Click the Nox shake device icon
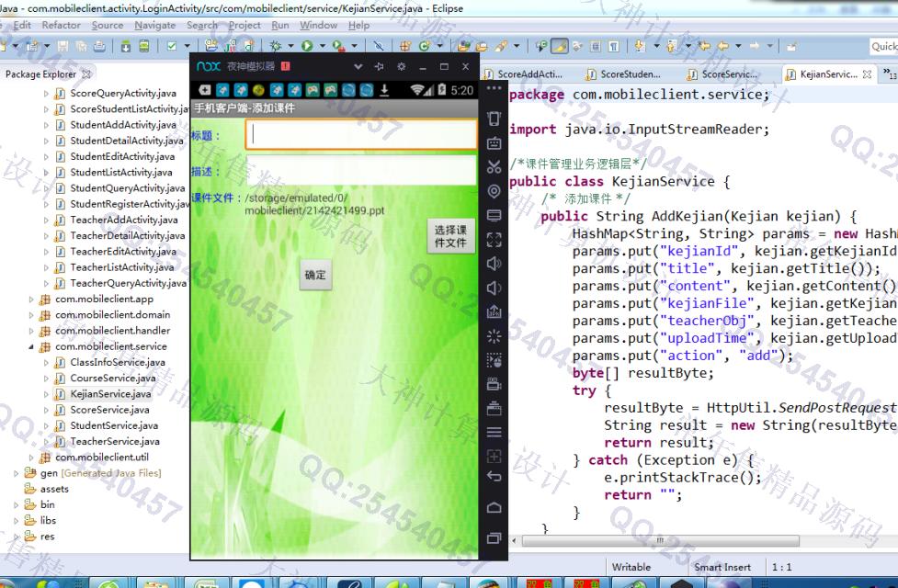This screenshot has height=588, width=898. pos(494,119)
